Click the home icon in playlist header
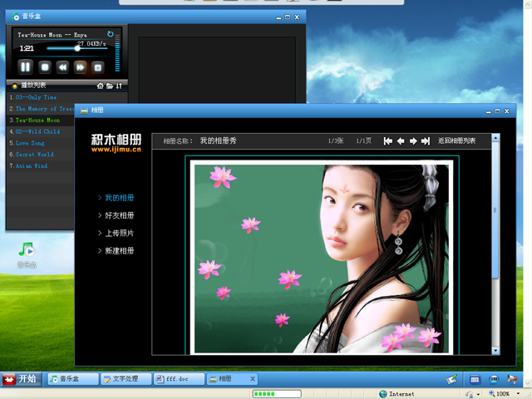The height and width of the screenshot is (399, 532). point(100,86)
